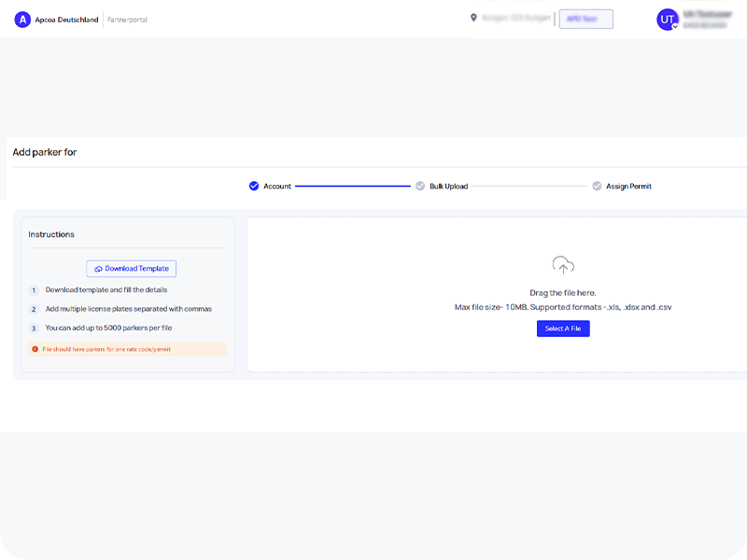Image resolution: width=747 pixels, height=560 pixels.
Task: Open the UT user avatar
Action: [x=668, y=20]
